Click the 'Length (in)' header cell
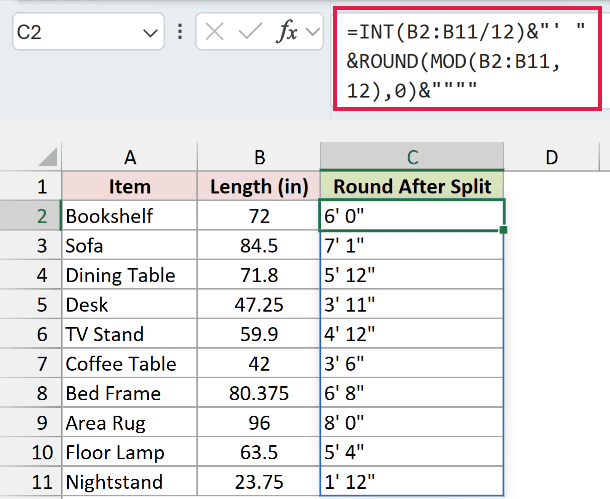This screenshot has width=610, height=499. pos(259,186)
